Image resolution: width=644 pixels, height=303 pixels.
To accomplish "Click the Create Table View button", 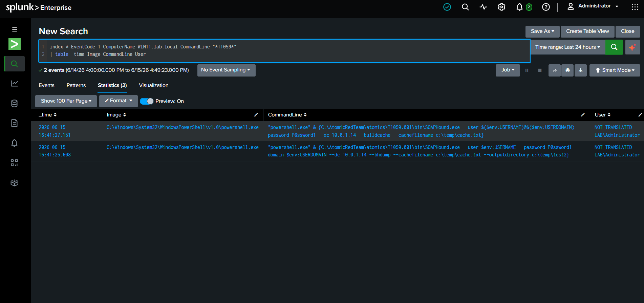I will pyautogui.click(x=587, y=31).
